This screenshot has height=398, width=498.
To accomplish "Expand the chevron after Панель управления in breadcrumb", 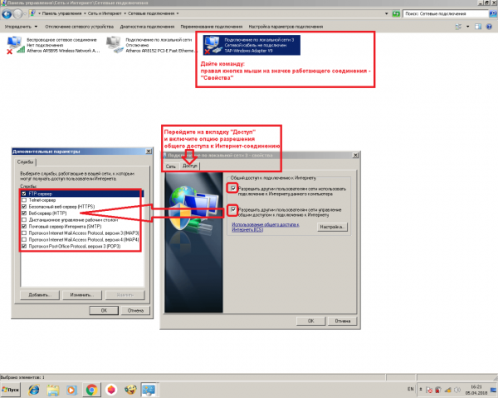I will (85, 14).
